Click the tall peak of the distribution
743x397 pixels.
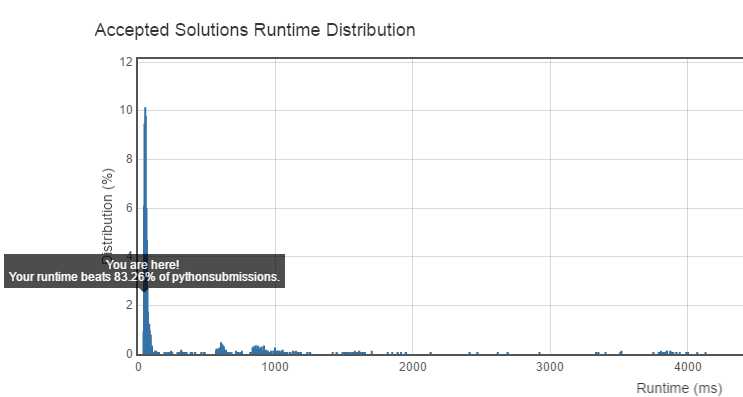145,230
